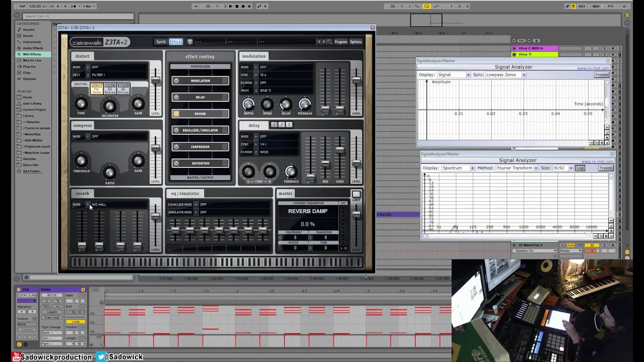Screen dimensions: 644x362
Task: Open the www.rs-met.com link in Signal display analyzer
Action: coord(593,68)
